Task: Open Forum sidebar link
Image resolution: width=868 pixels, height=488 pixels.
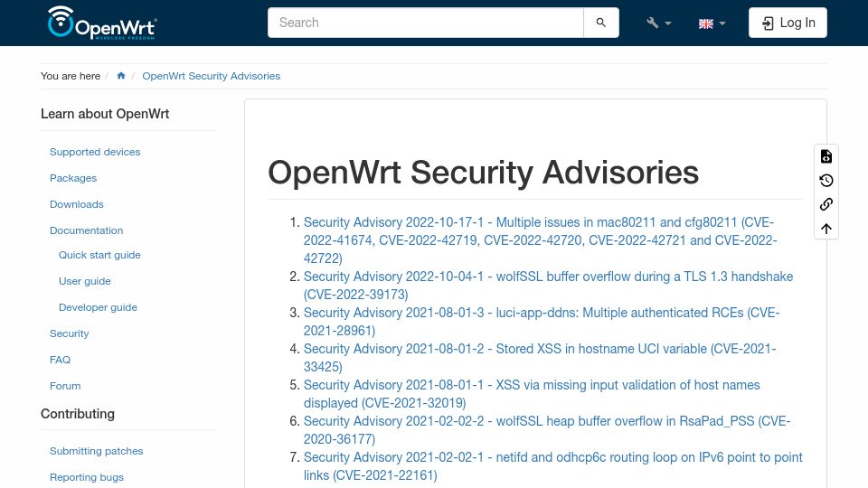Action: point(65,386)
